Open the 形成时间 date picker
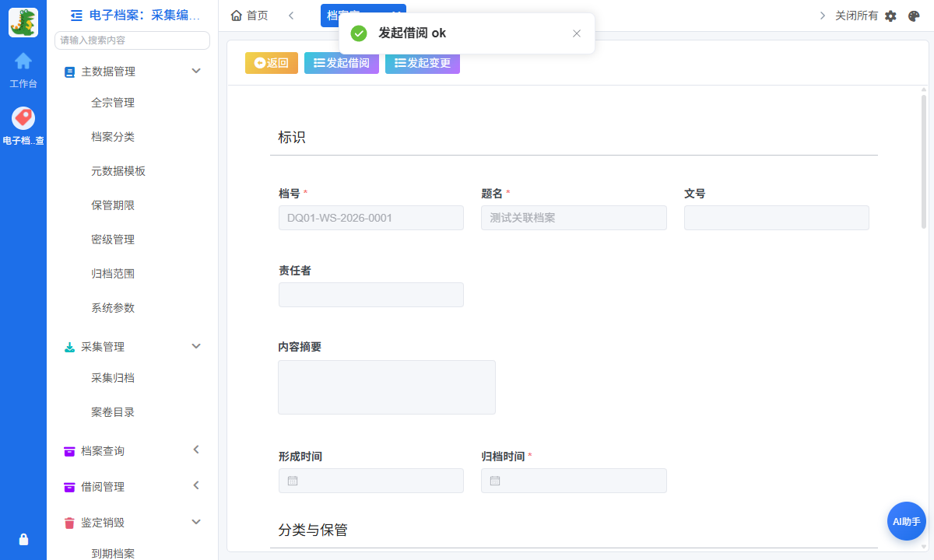This screenshot has height=560, width=934. click(371, 481)
